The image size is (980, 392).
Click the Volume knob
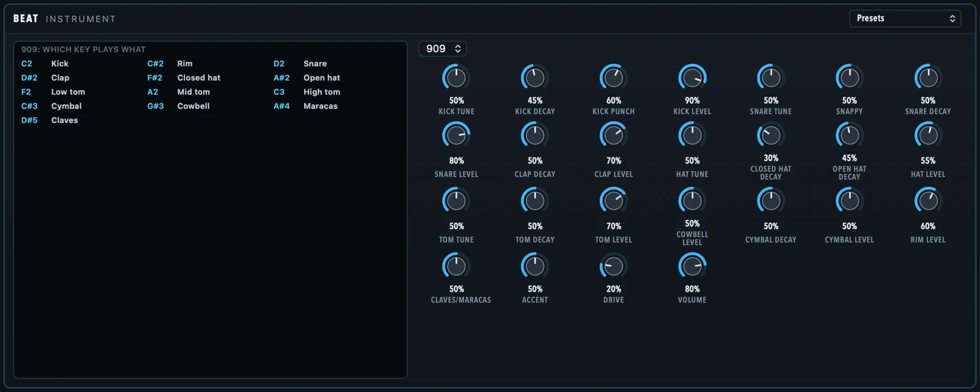(x=692, y=266)
